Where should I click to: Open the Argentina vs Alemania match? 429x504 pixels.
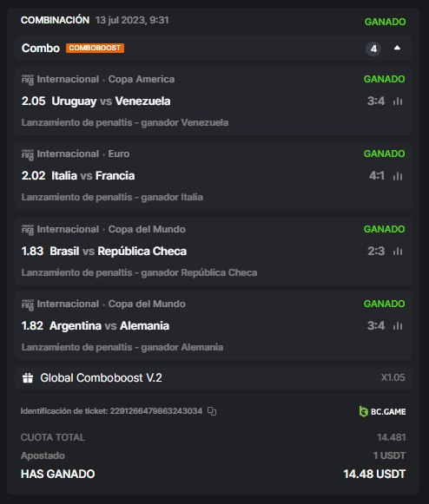click(109, 325)
